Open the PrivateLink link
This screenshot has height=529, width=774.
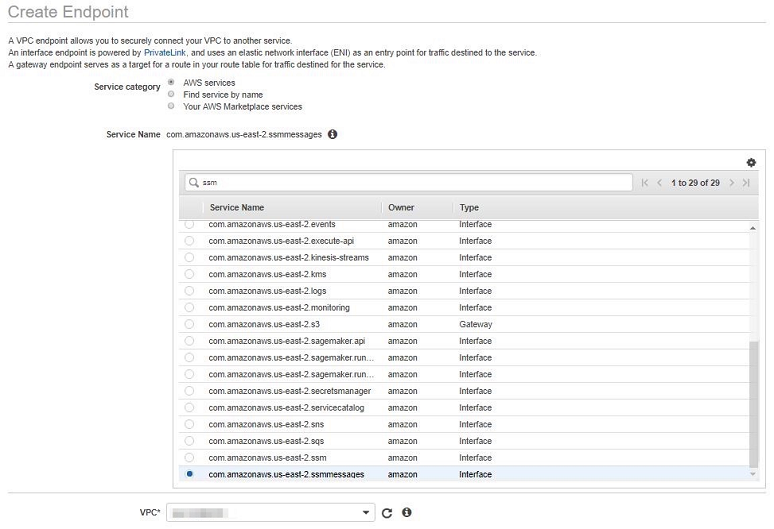165,52
